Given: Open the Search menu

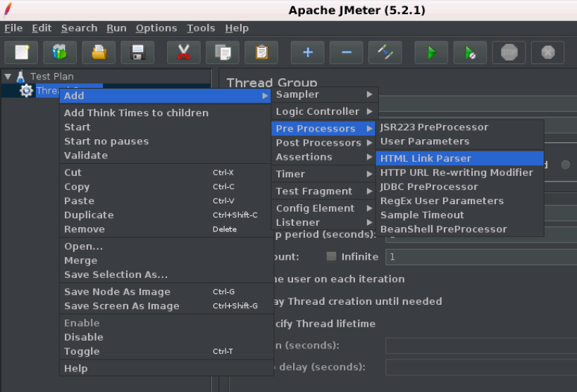Looking at the screenshot, I should point(79,28).
